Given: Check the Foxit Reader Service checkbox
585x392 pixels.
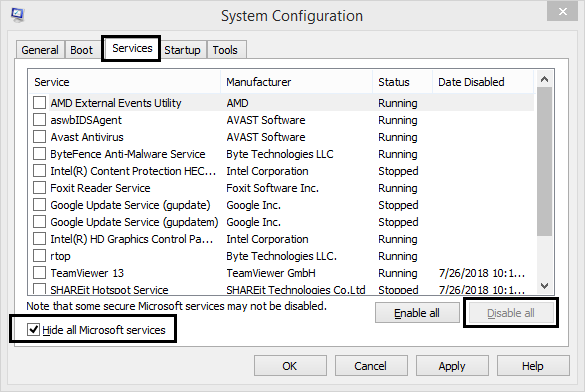Looking at the screenshot, I should (40, 188).
